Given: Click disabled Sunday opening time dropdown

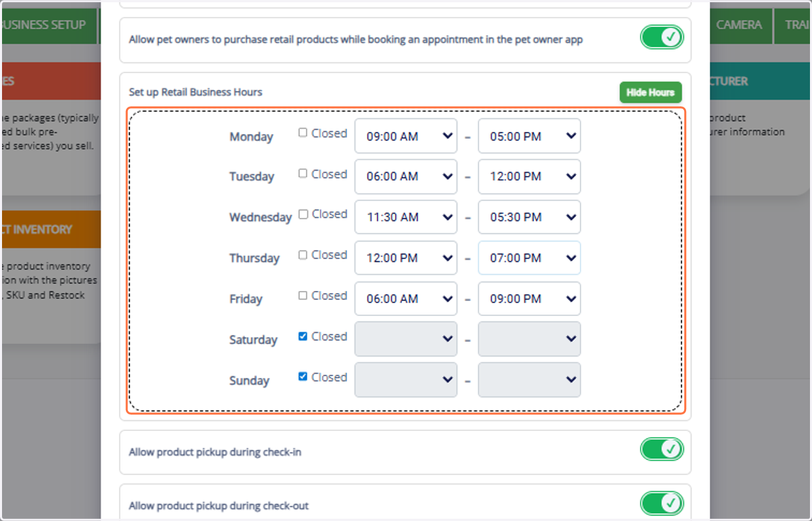Looking at the screenshot, I should [406, 380].
